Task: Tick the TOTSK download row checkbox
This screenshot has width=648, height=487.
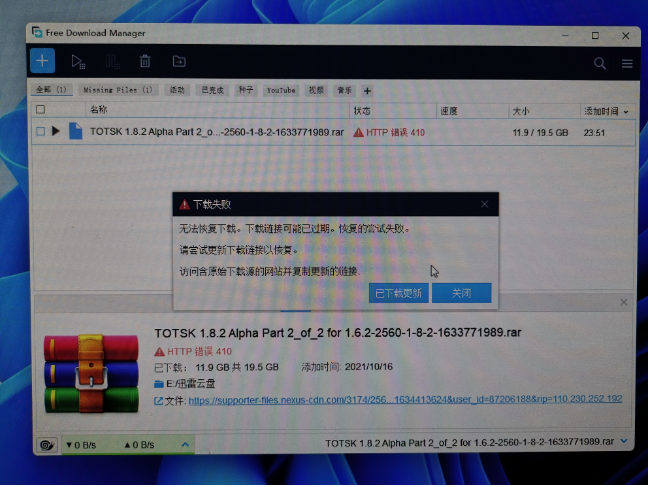Action: click(x=40, y=131)
